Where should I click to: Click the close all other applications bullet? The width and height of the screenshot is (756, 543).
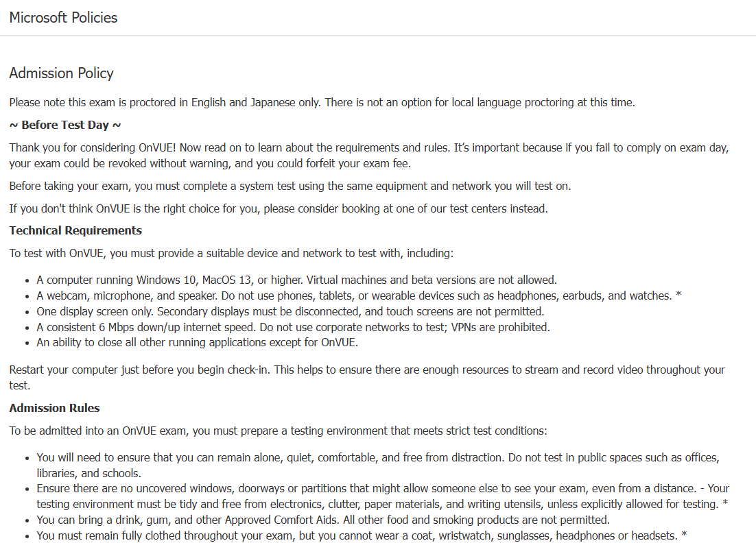tap(197, 343)
